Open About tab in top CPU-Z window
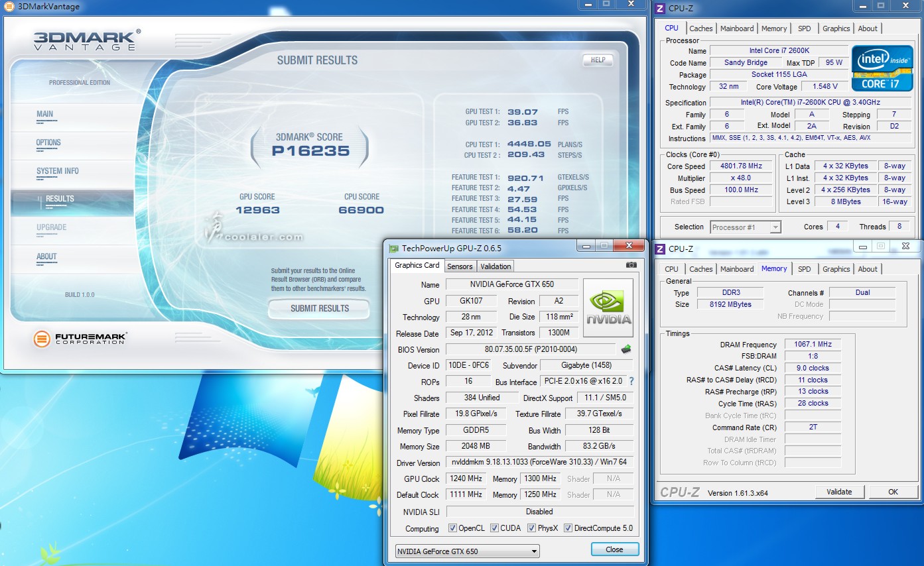 point(868,28)
